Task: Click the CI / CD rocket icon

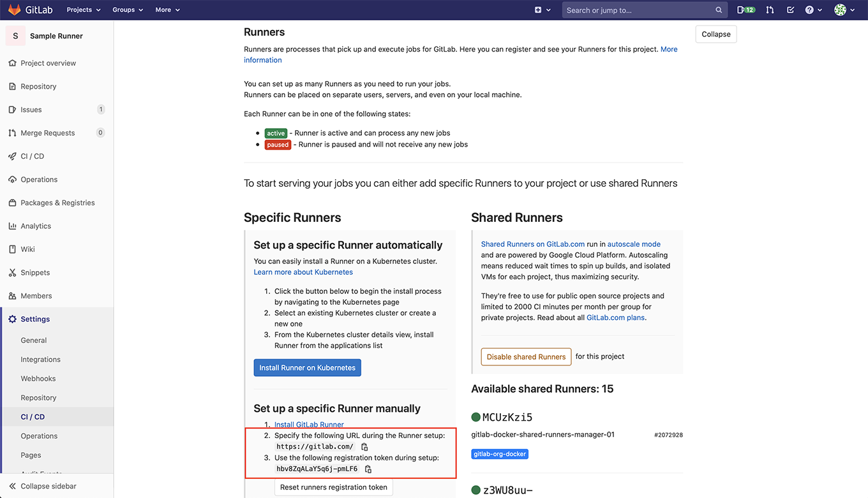Action: tap(12, 156)
